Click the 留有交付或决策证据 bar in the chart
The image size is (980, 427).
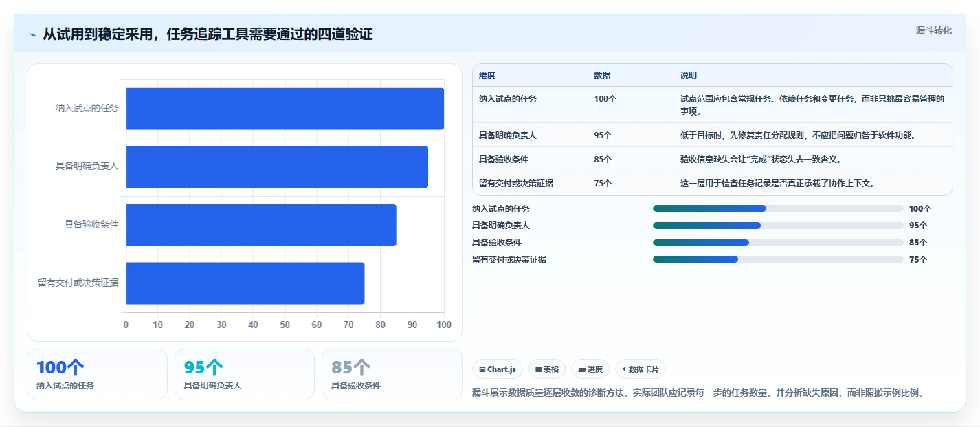pyautogui.click(x=245, y=283)
